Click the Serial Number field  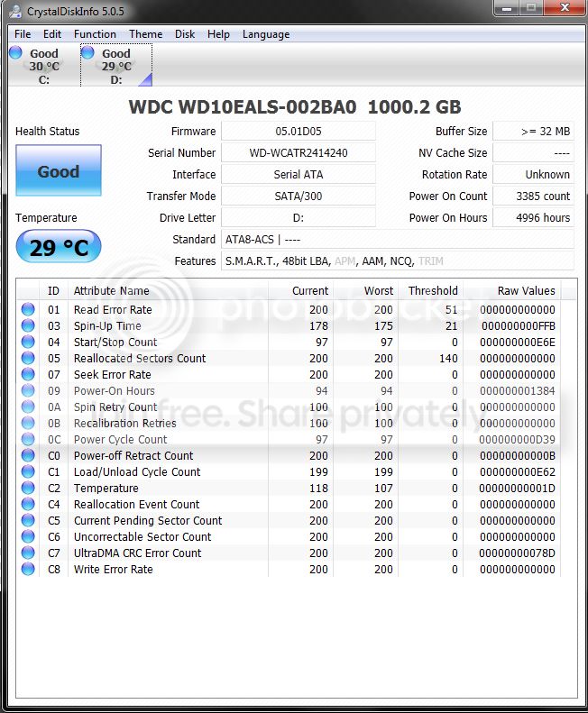tap(299, 153)
